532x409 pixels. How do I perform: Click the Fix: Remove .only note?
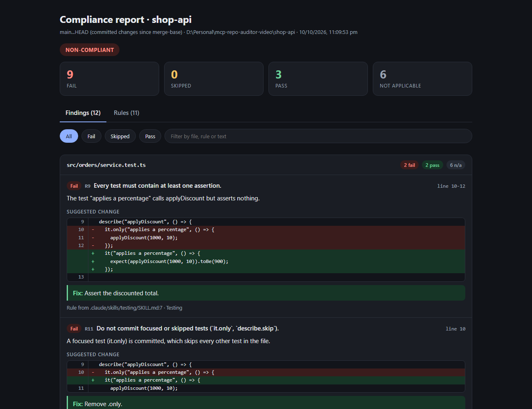266,403
